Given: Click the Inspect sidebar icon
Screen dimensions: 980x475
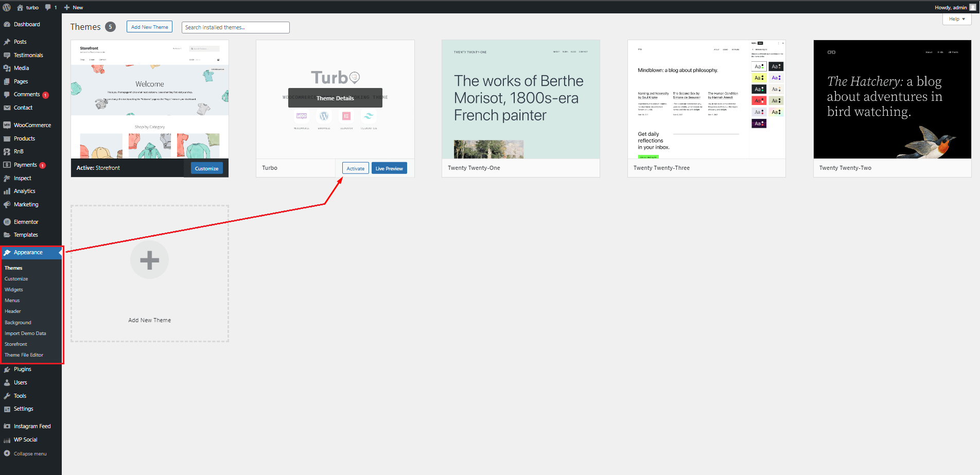Looking at the screenshot, I should pyautogui.click(x=7, y=178).
